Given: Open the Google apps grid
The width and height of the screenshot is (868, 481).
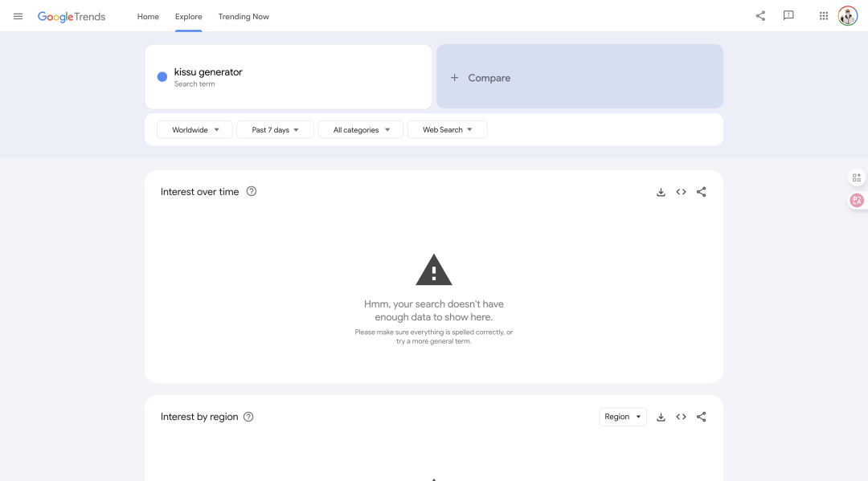Looking at the screenshot, I should [824, 16].
